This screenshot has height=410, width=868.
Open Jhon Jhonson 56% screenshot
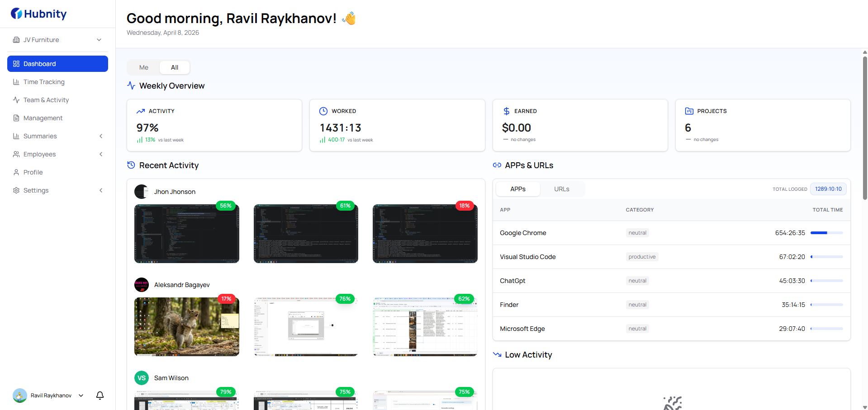coord(187,234)
